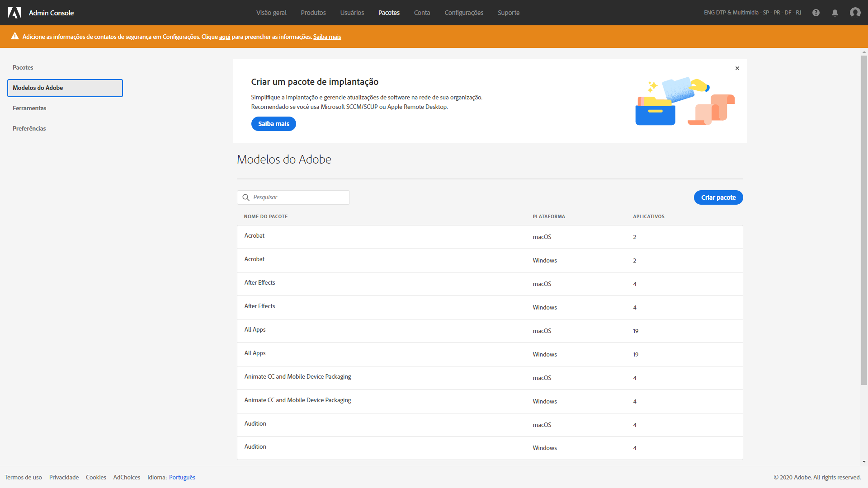This screenshot has height=488, width=868.
Task: Open the Pacotes top navigation tab
Action: coord(389,13)
